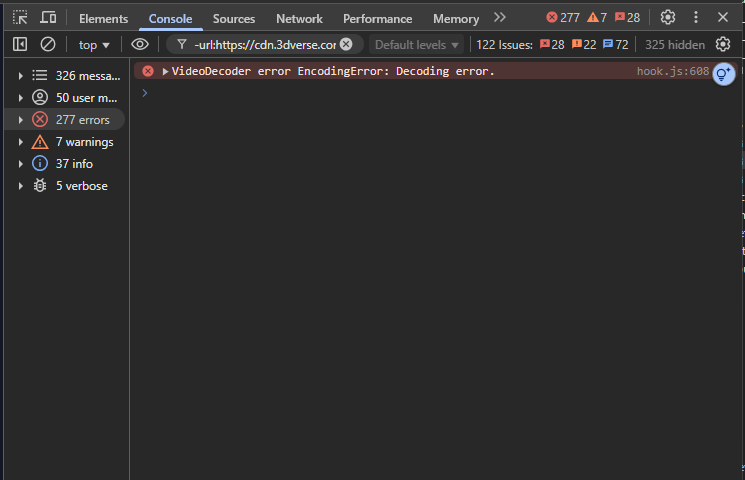This screenshot has height=480, width=745.
Task: Click the console input prompt line
Action: click(437, 93)
